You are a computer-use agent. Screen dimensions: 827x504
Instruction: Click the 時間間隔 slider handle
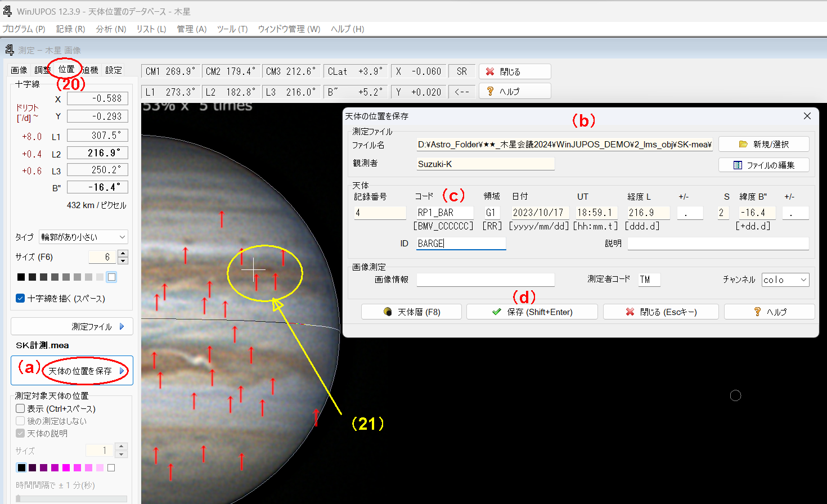point(18,498)
